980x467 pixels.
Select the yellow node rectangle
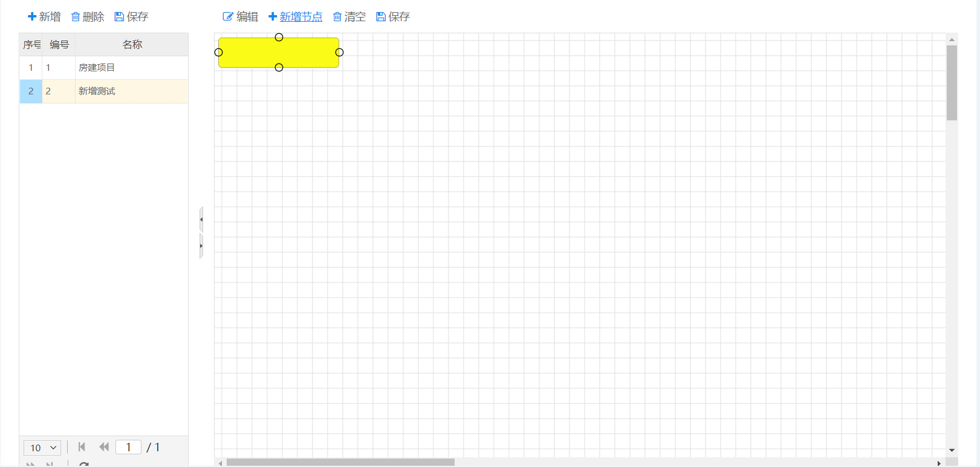coord(279,53)
